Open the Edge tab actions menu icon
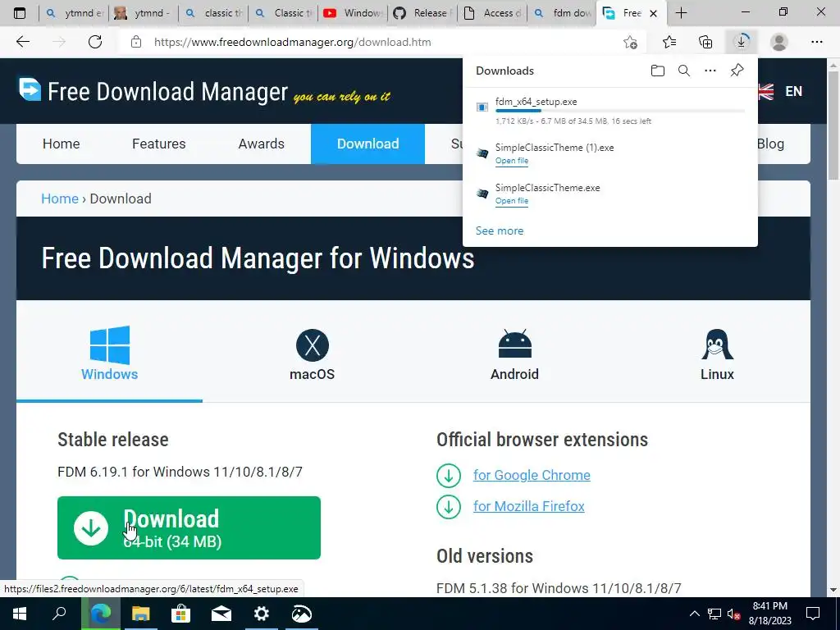The image size is (840, 630). [20, 13]
